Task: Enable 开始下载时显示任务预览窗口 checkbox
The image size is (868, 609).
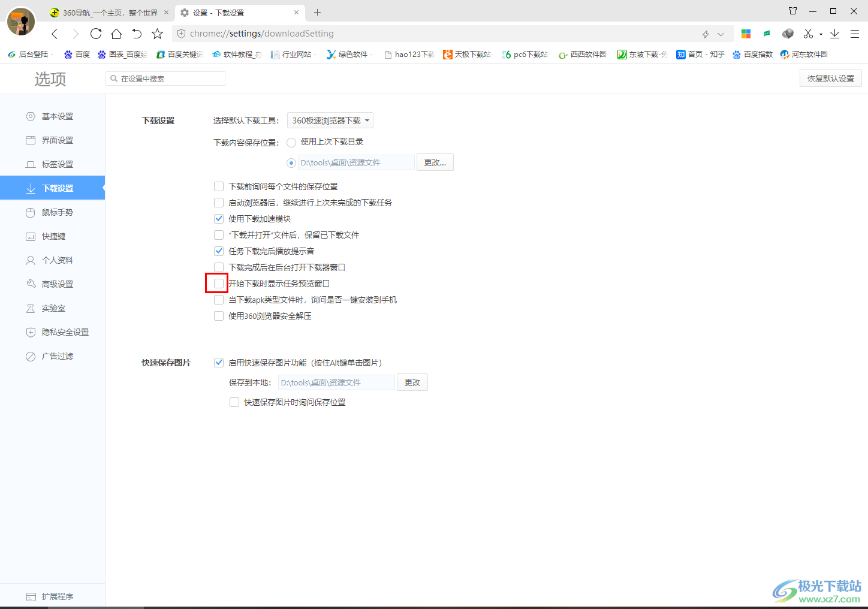Action: click(x=219, y=284)
